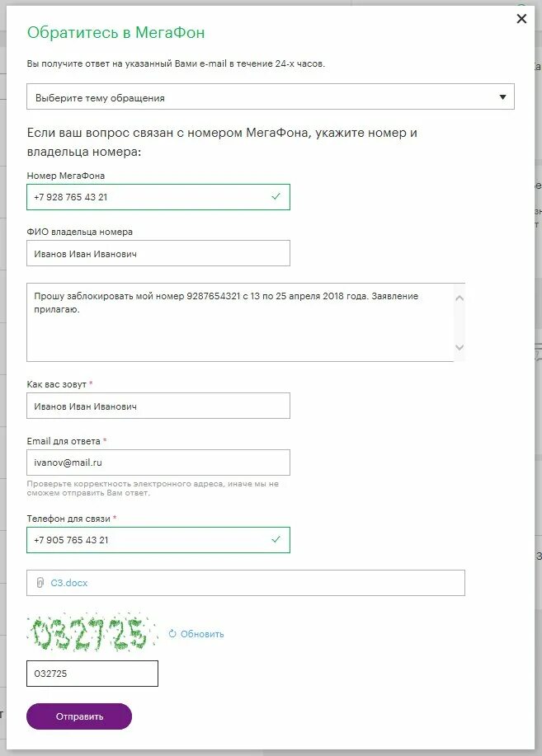
Task: Click green checkmark in MegaFon number field
Action: click(276, 196)
